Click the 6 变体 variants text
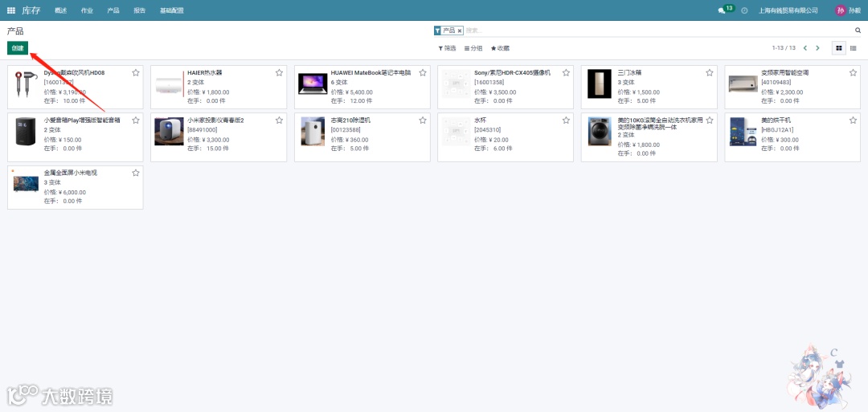This screenshot has width=868, height=412. pos(339,83)
